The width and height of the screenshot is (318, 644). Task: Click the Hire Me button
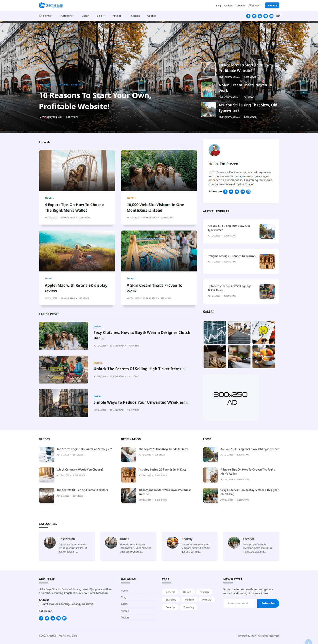272,6
